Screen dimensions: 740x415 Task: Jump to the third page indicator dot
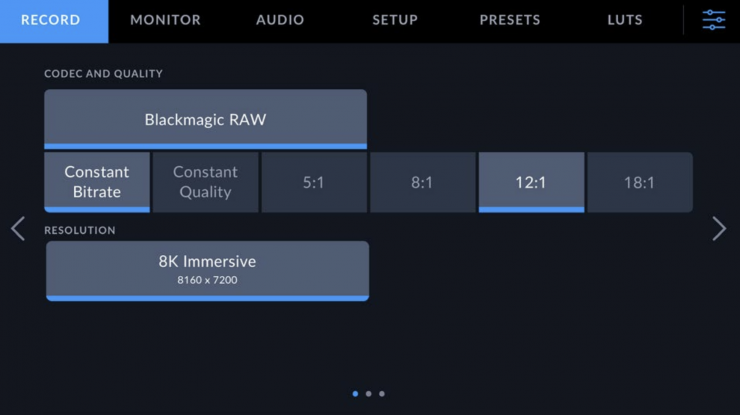tap(381, 394)
